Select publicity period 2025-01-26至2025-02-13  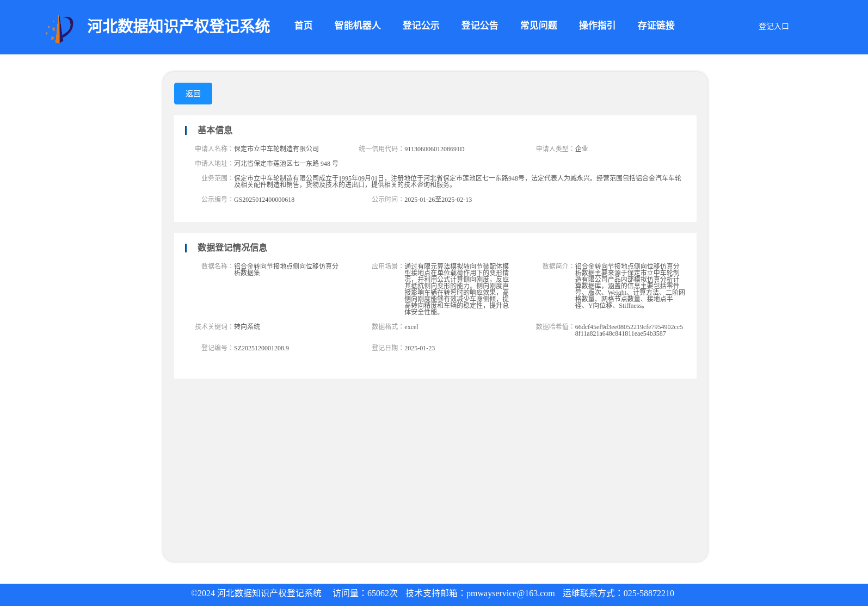coord(438,200)
